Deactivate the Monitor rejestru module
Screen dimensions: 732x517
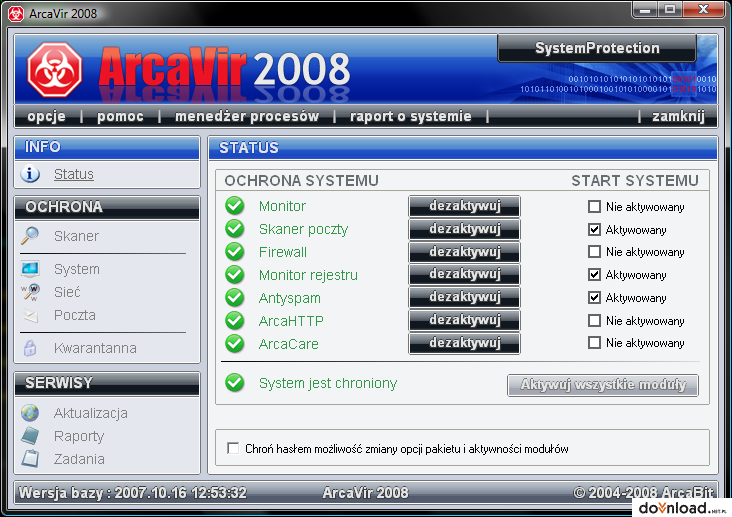point(465,275)
